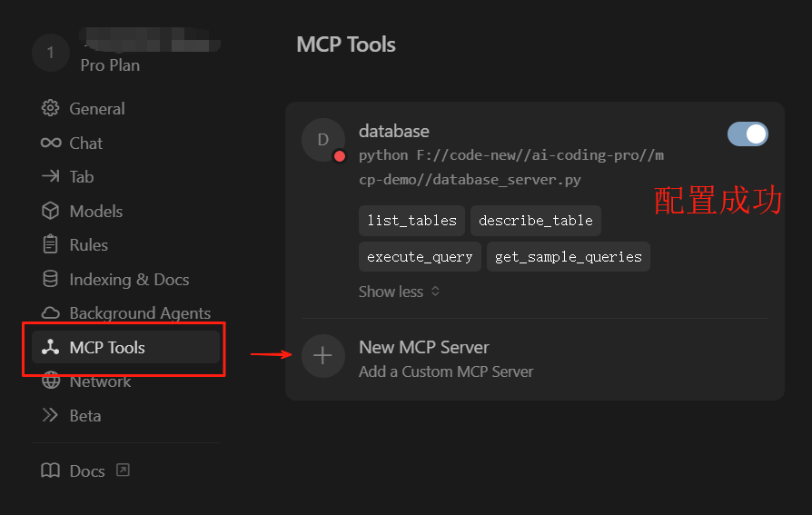The image size is (812, 515).
Task: Click the describe_table tool chip
Action: click(535, 221)
